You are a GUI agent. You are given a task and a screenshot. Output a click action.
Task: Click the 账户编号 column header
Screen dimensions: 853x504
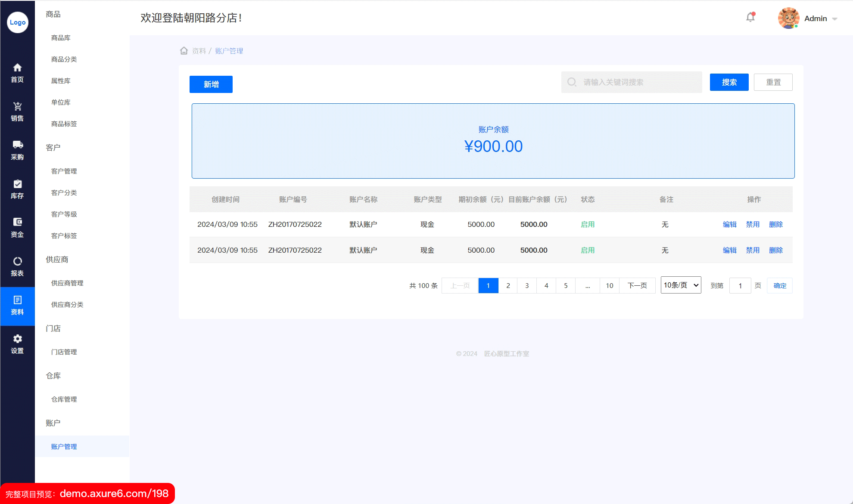pos(293,199)
